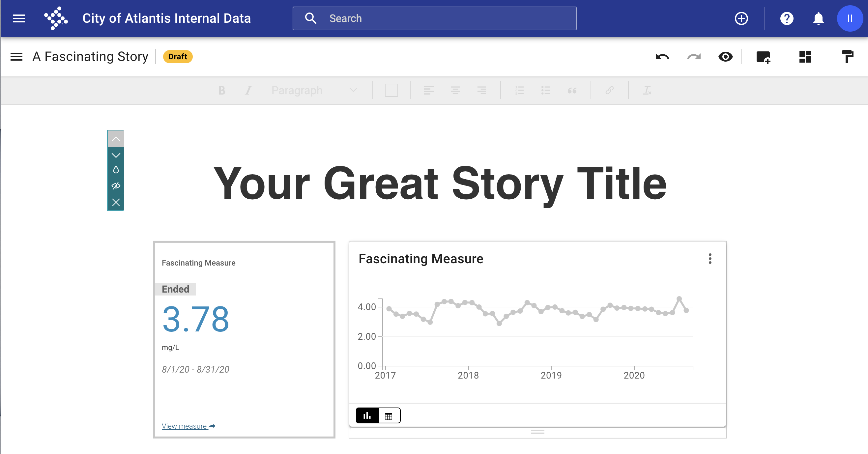Screen dimensions: 868x454
Task: Open the main hamburger menu in the header
Action: click(19, 18)
